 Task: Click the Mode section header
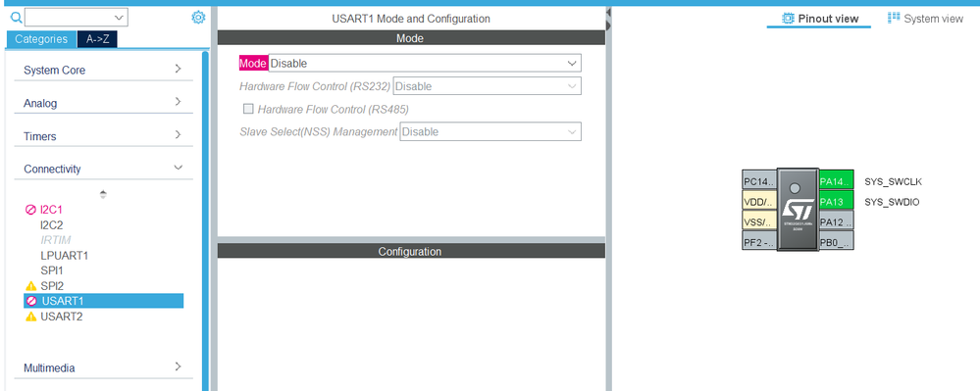click(x=411, y=38)
